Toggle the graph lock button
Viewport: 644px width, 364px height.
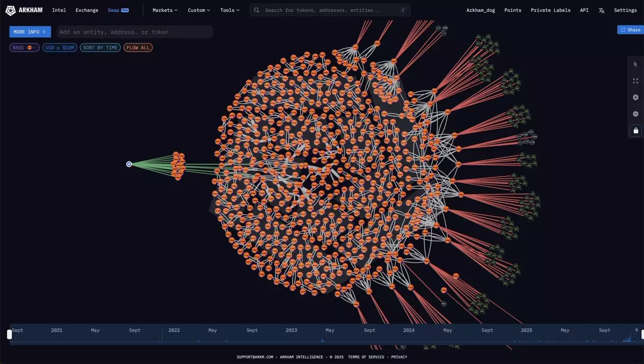click(x=635, y=130)
